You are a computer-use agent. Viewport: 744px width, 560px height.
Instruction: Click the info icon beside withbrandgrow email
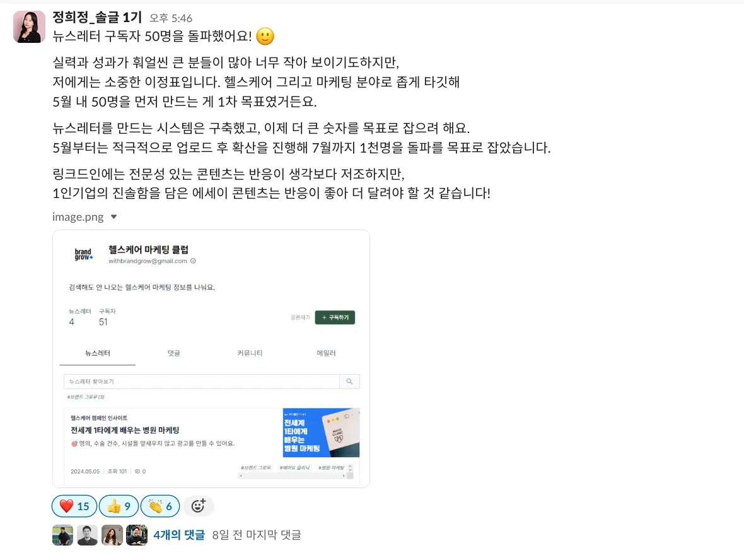pyautogui.click(x=193, y=261)
